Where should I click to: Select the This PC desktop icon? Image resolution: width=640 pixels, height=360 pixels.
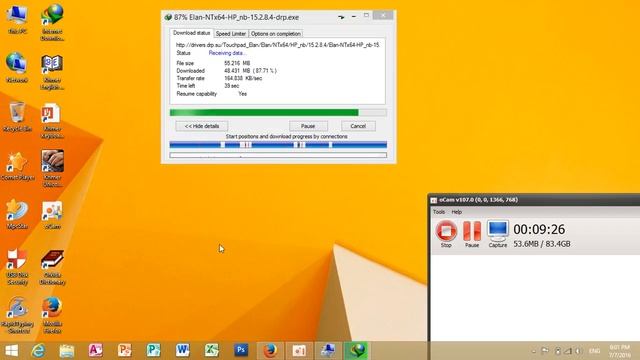[17, 19]
